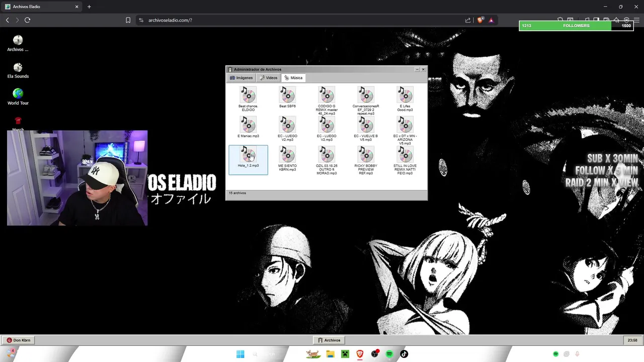Select STILL IN LOVE REMIX NATTI FEID.mp3
Image resolution: width=644 pixels, height=362 pixels.
[405, 160]
